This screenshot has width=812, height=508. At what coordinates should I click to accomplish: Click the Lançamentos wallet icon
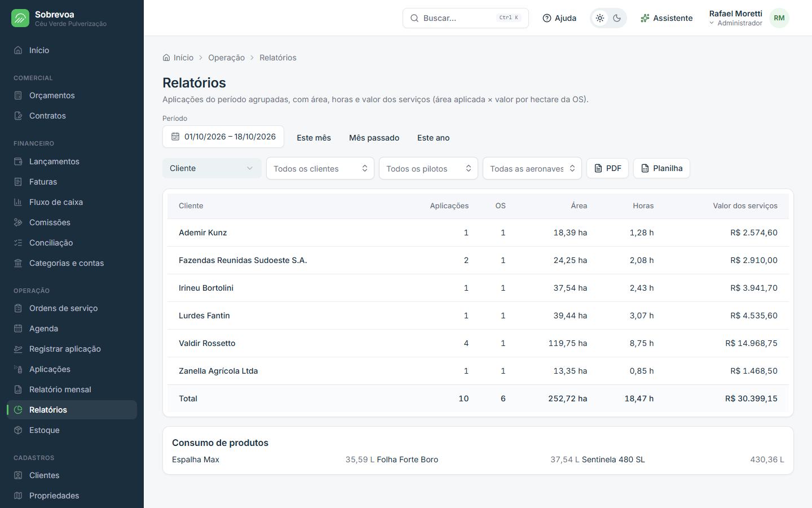pos(18,161)
